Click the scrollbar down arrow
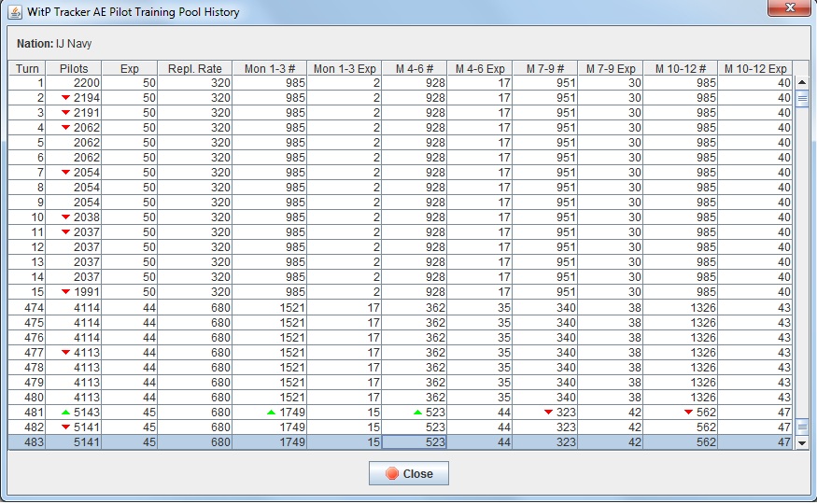 click(x=802, y=442)
